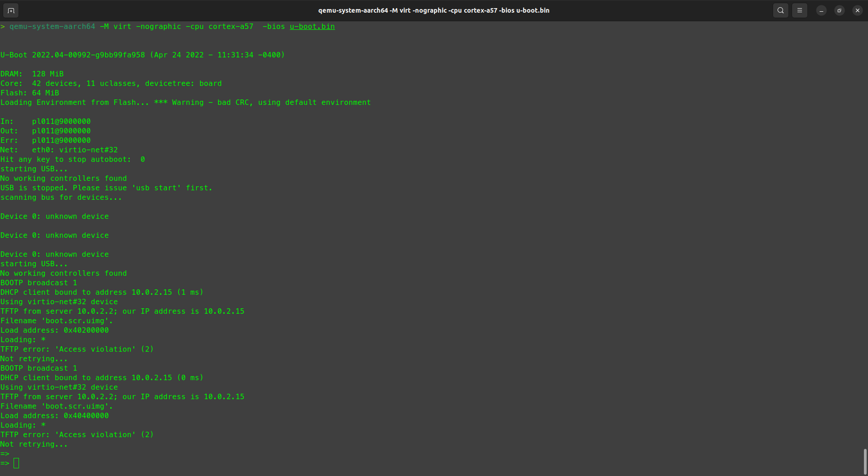Viewport: 868px width, 476px height.
Task: Click the 'DRAM: 128 MiB' line
Action: tap(32, 74)
